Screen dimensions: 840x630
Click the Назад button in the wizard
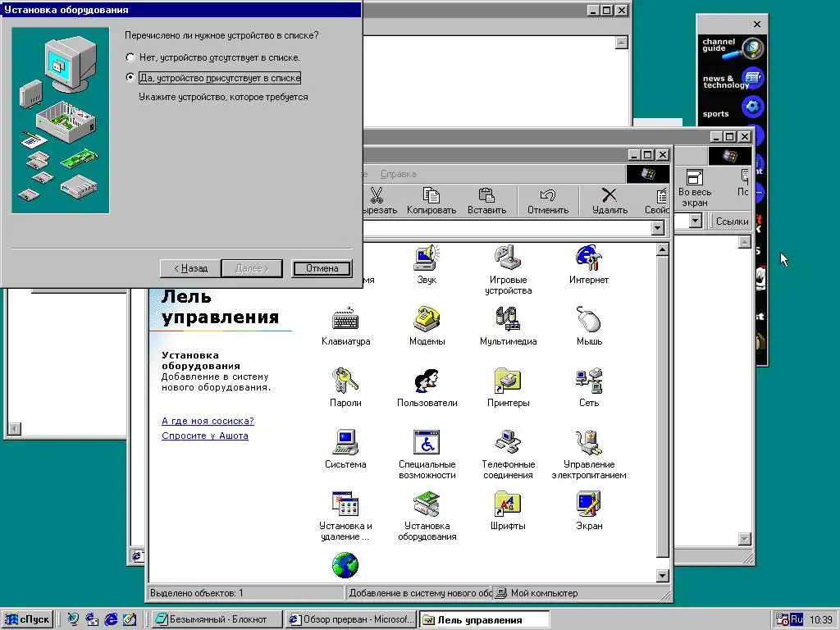point(190,268)
